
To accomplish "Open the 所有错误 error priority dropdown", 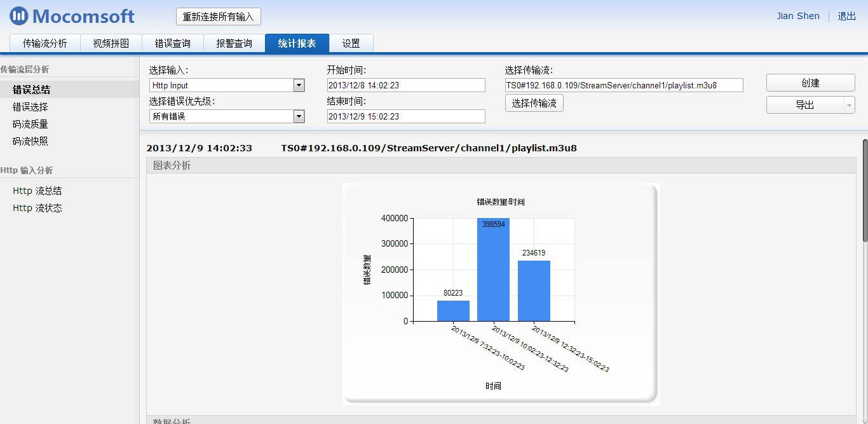I will tap(297, 116).
